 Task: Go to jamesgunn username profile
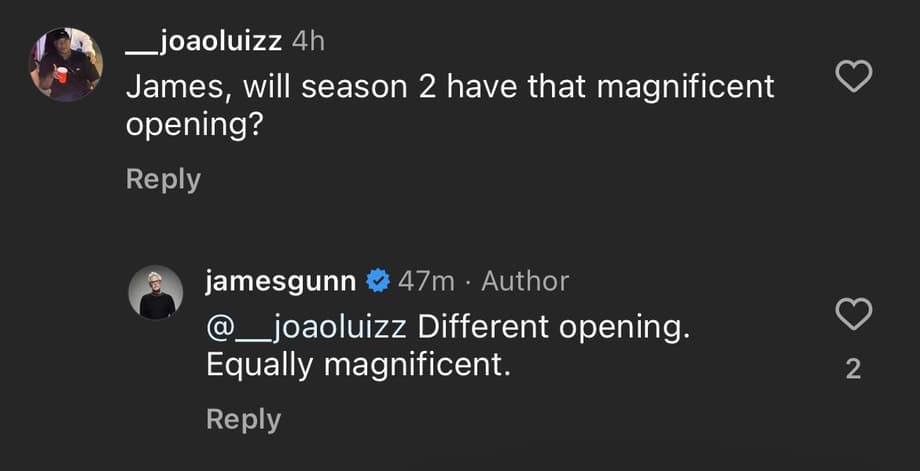coord(280,282)
